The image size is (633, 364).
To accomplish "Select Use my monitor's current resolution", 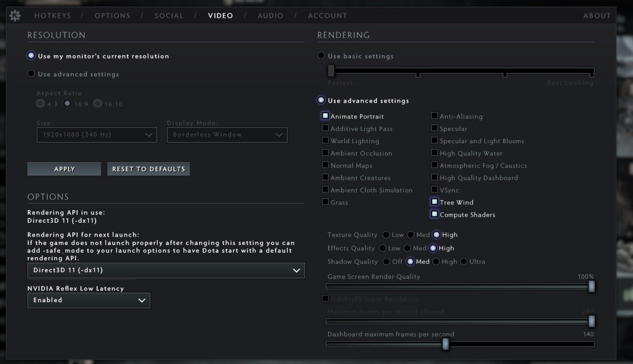I will (x=32, y=56).
